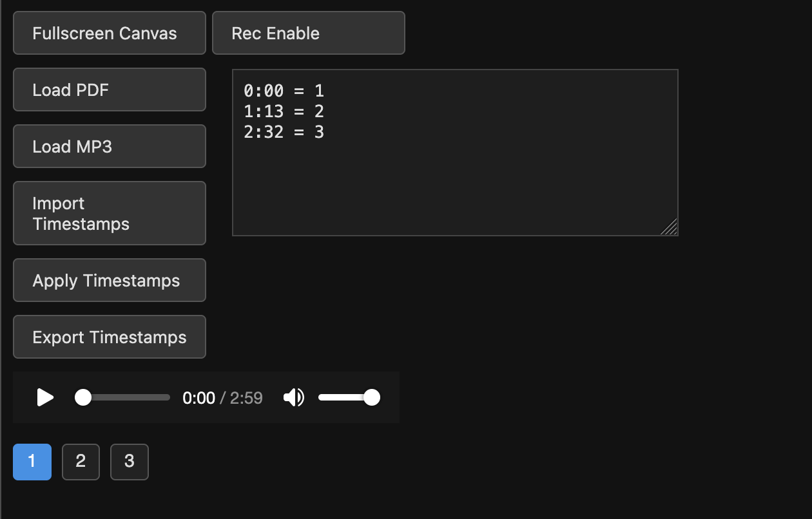Switch to page 2
The width and height of the screenshot is (812, 519).
click(81, 462)
